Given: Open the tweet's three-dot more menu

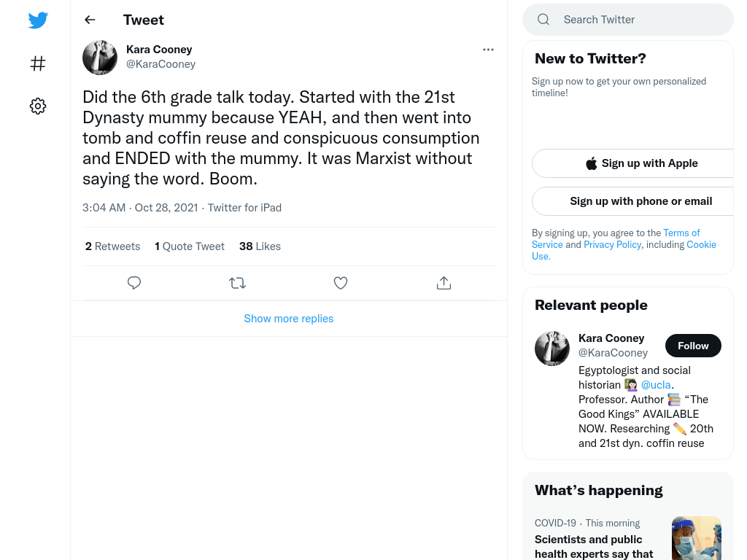Looking at the screenshot, I should coord(488,50).
